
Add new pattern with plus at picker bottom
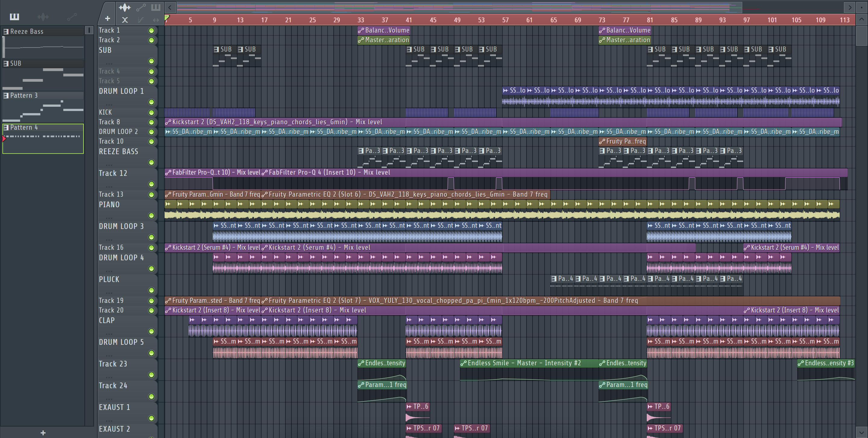43,433
